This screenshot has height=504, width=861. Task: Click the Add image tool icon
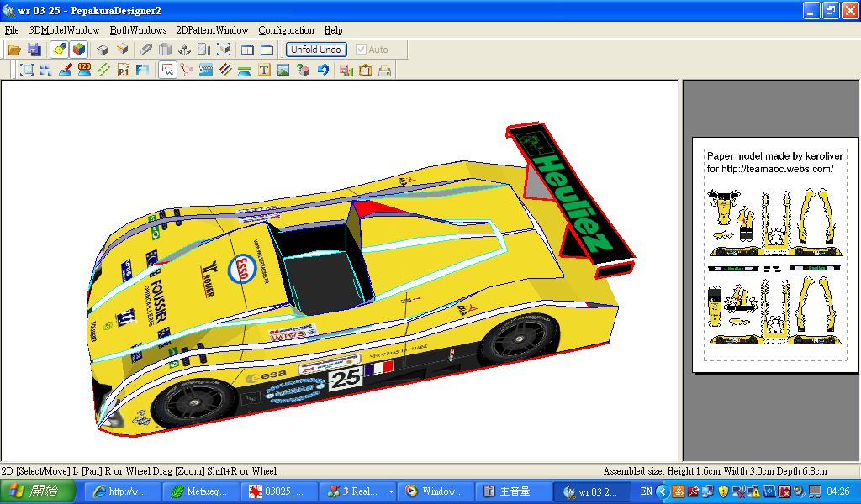(x=283, y=71)
